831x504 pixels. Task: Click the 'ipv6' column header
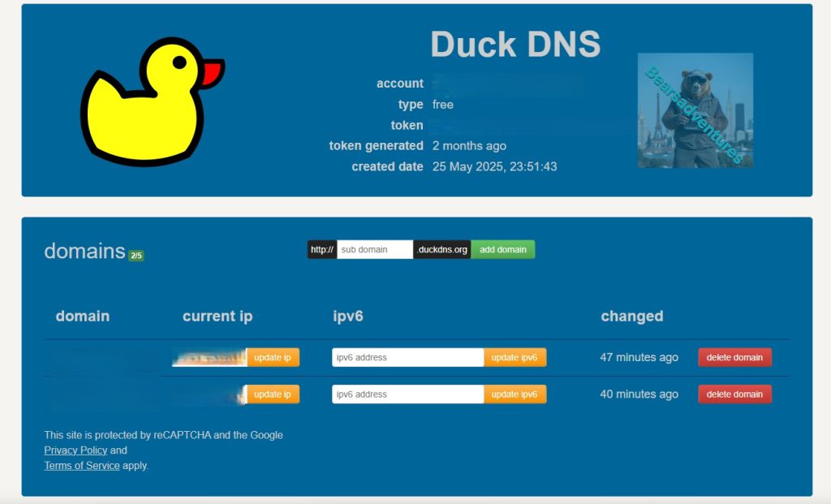point(347,317)
